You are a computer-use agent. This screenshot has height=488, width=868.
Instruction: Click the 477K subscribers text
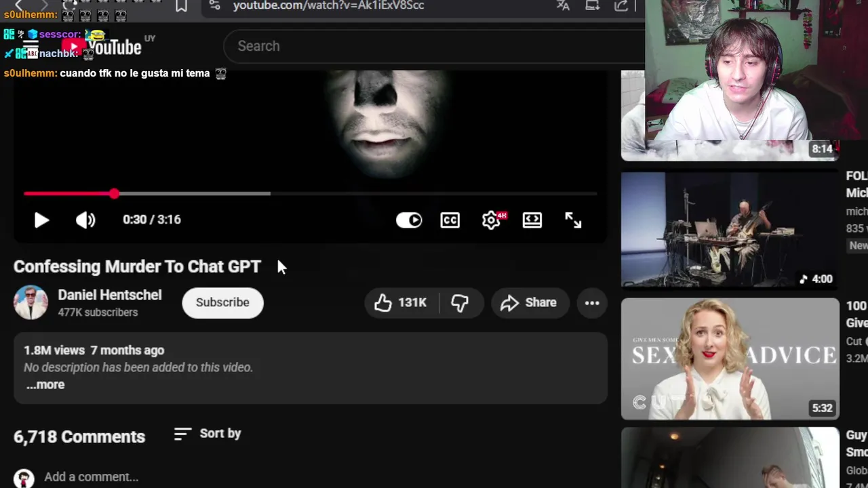[98, 312]
